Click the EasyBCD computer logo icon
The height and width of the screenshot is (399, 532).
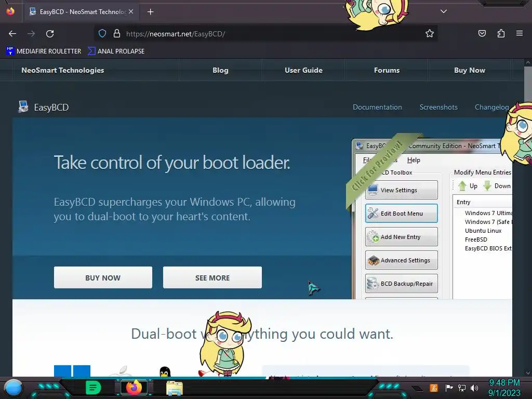[23, 107]
